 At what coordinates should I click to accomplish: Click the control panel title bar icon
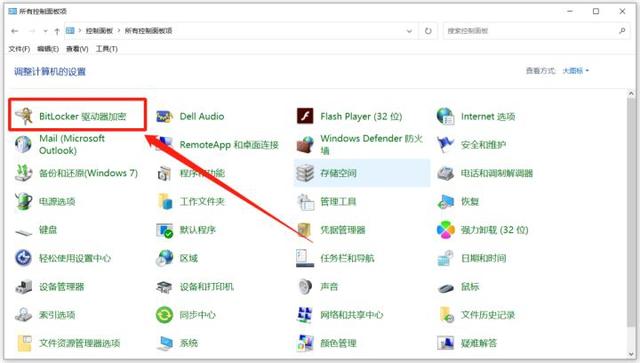13,11
